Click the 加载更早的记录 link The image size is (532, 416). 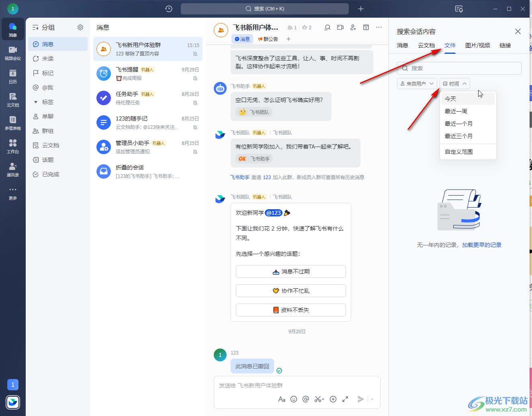tap(482, 245)
